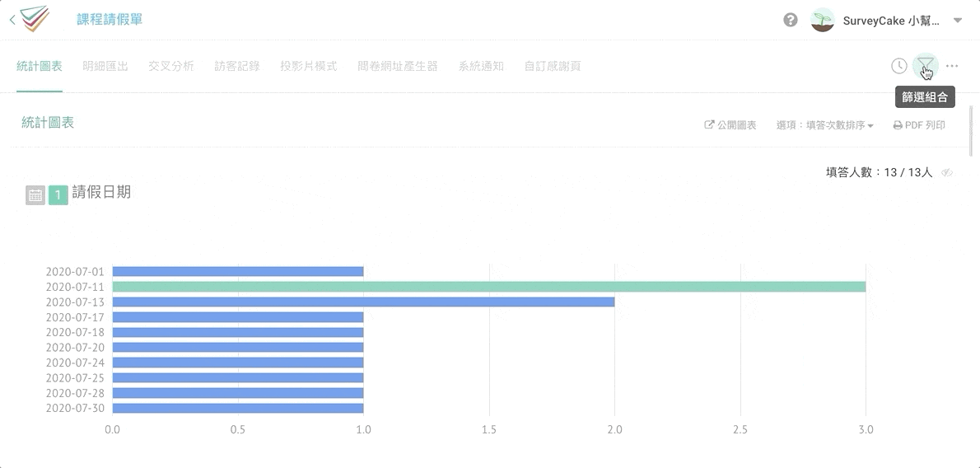
Task: Open the 訪客記錄 tab
Action: click(x=237, y=66)
